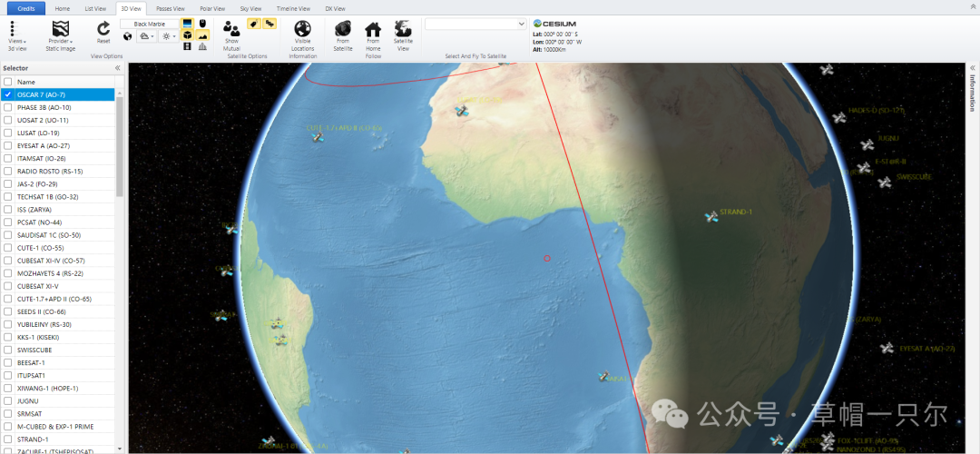Click the Reset view icon
This screenshot has height=454, width=980.
[103, 28]
